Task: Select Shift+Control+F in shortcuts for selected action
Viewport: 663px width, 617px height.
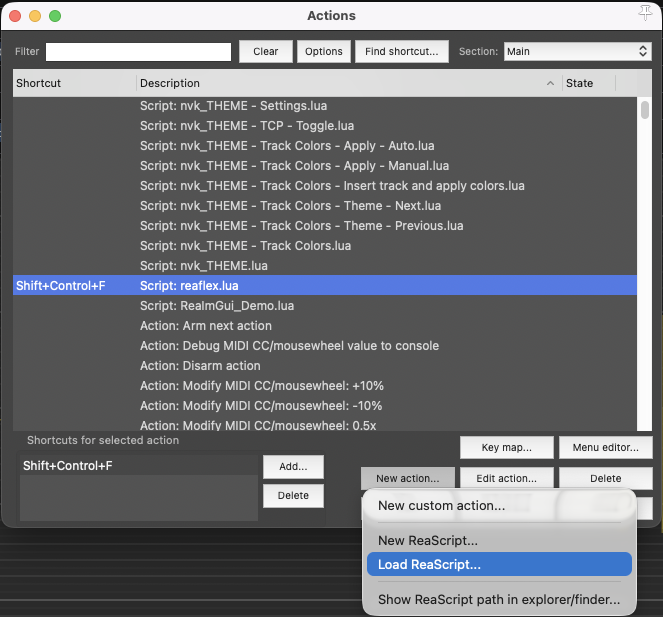Action: [x=139, y=466]
